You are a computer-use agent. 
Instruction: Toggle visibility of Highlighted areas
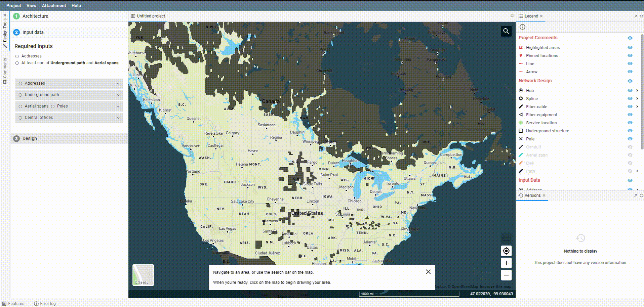tap(630, 47)
